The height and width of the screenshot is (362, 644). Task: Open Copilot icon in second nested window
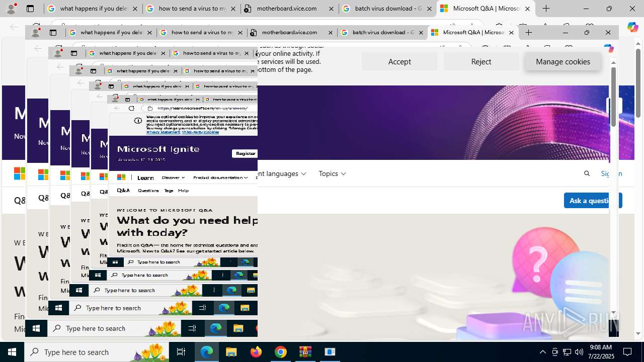pyautogui.click(x=609, y=48)
